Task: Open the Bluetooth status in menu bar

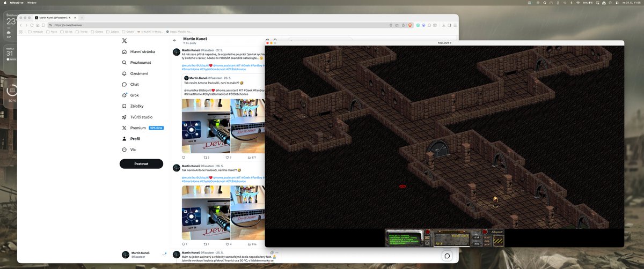Action: coord(571,3)
